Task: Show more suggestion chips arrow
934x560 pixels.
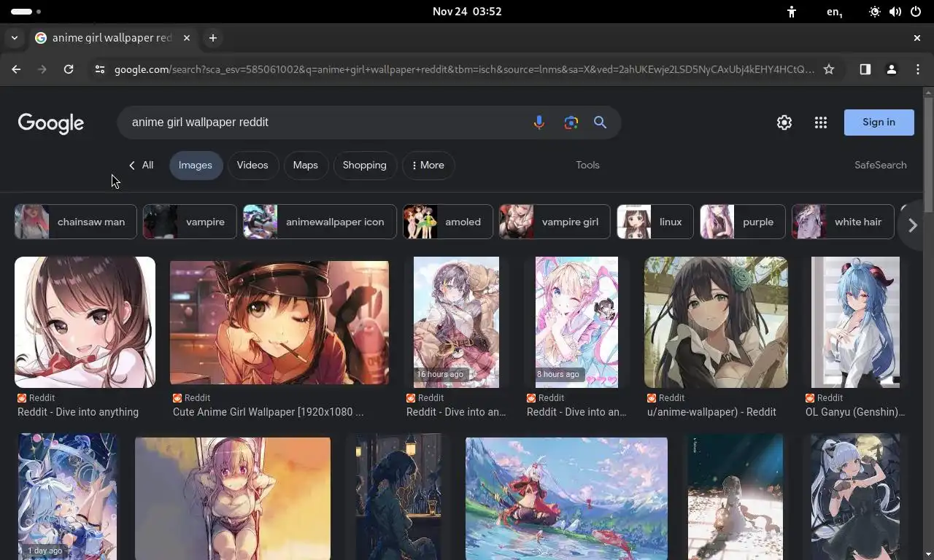Action: (912, 225)
